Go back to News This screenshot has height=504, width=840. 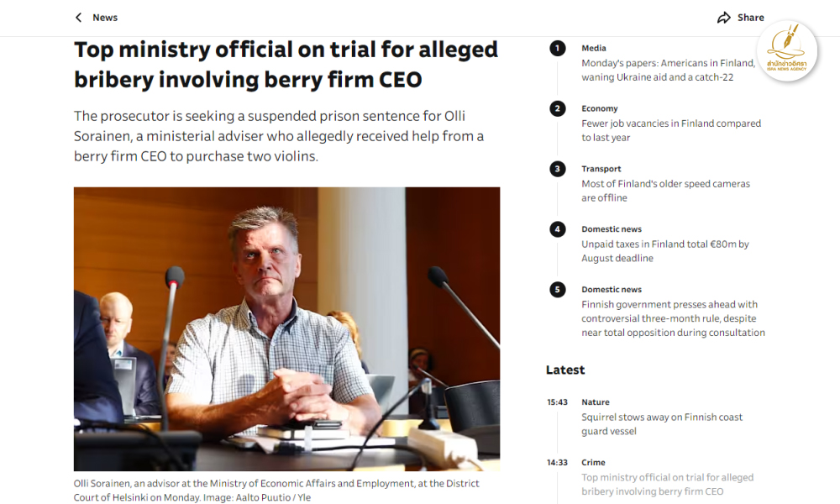click(x=104, y=18)
